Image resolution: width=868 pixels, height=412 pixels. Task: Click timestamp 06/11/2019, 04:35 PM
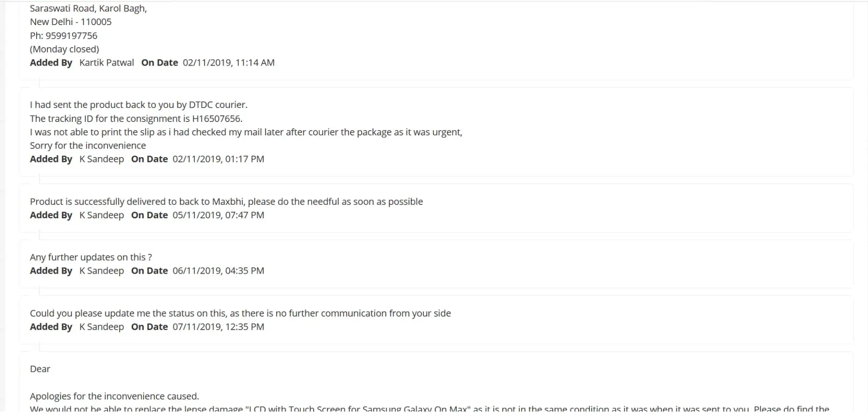click(x=218, y=271)
